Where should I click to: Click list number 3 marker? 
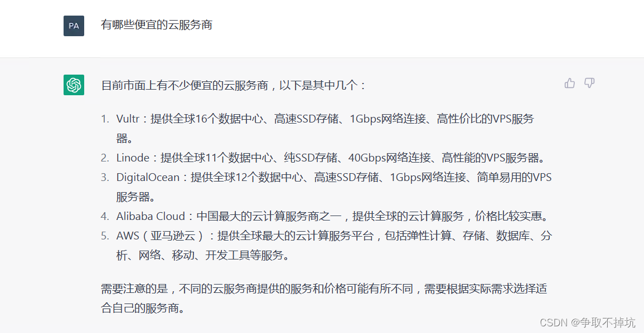tap(105, 178)
